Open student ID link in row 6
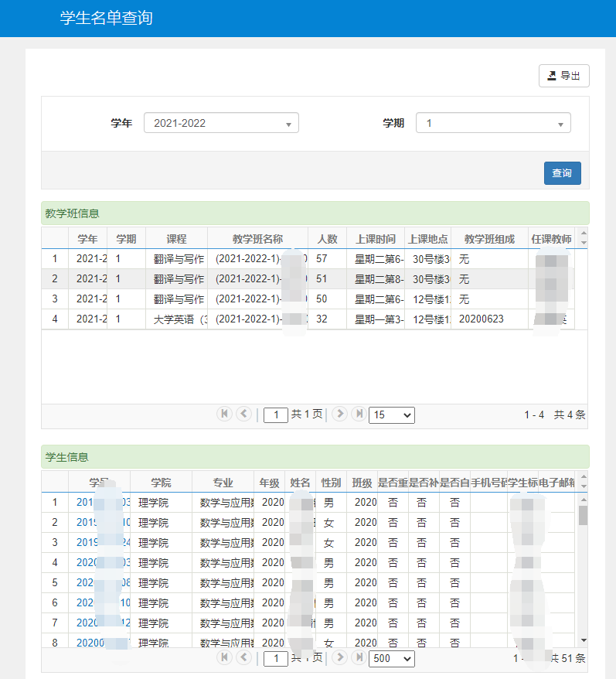 click(x=103, y=602)
